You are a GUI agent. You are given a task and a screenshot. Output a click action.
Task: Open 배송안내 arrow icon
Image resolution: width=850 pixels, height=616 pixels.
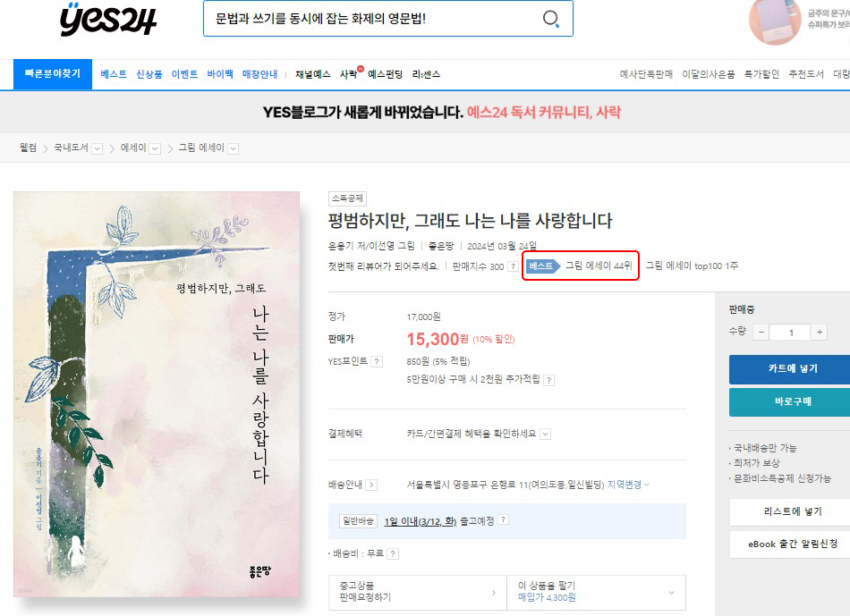[x=371, y=485]
